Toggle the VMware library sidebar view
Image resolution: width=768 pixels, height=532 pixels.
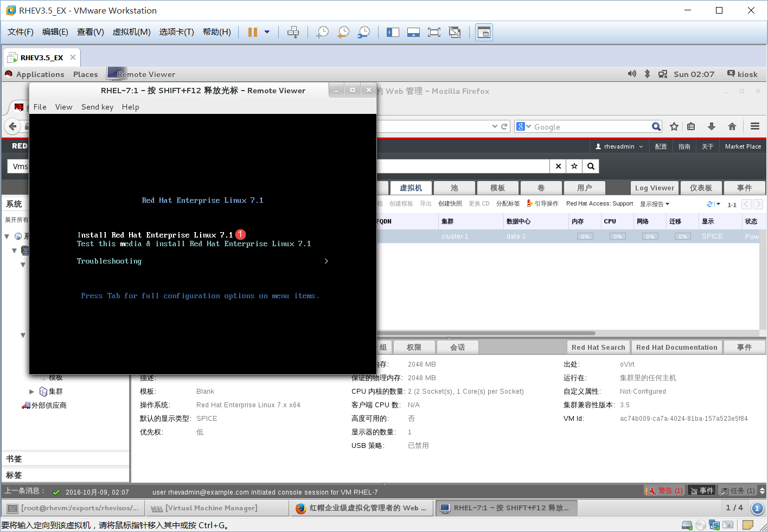393,32
